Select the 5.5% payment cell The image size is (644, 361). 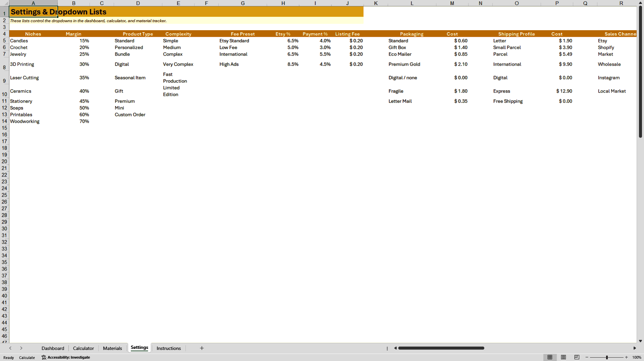315,54
